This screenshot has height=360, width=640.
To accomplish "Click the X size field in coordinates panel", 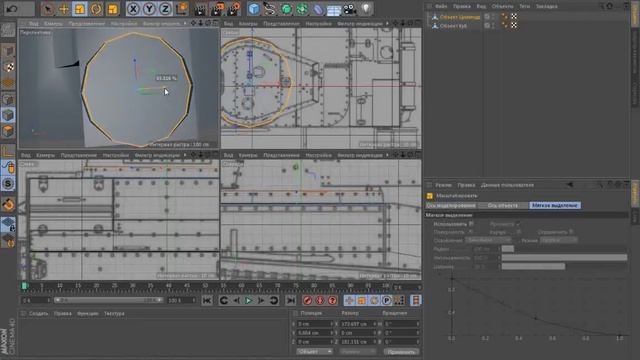I will pos(357,324).
